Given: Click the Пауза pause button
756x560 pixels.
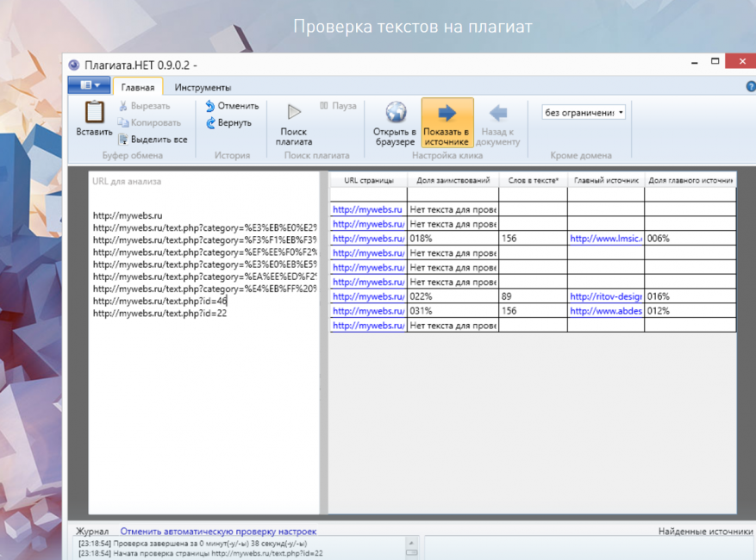Looking at the screenshot, I should coord(338,106).
